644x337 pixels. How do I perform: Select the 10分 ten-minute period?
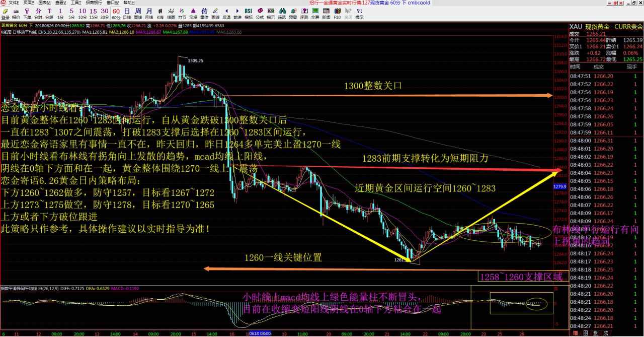(83, 14)
